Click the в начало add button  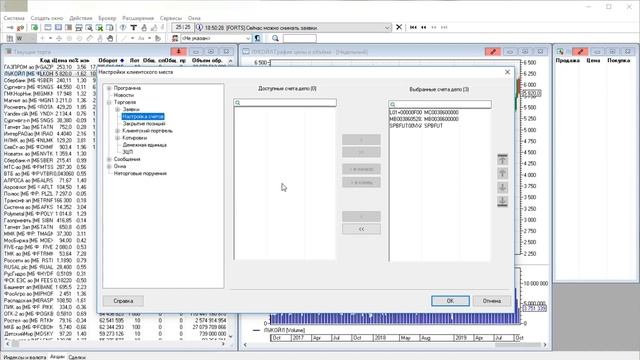[361, 169]
